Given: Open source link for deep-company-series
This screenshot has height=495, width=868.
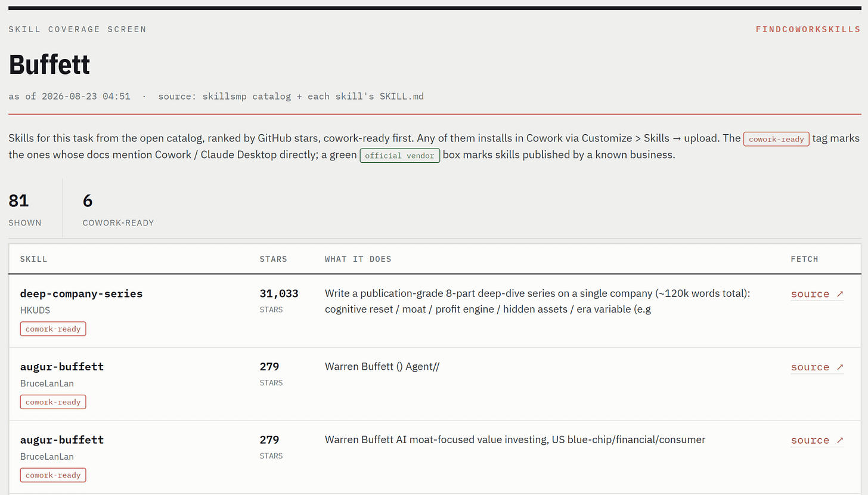Looking at the screenshot, I should coord(817,294).
